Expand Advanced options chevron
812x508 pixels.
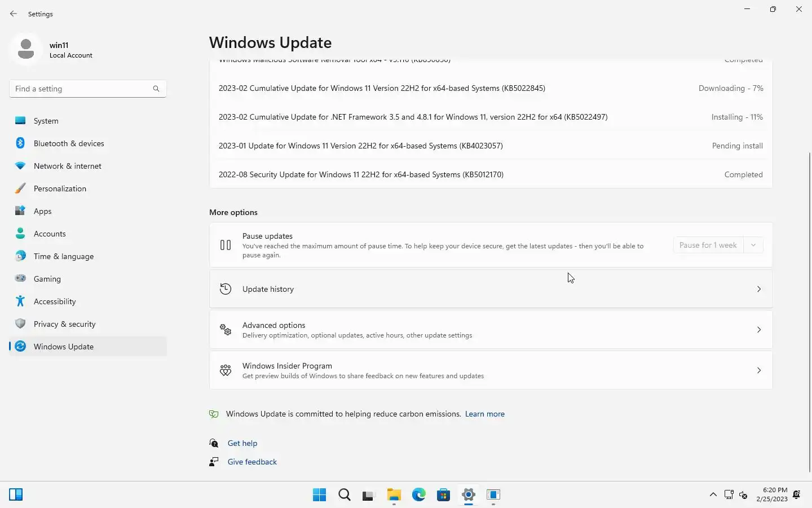(759, 330)
